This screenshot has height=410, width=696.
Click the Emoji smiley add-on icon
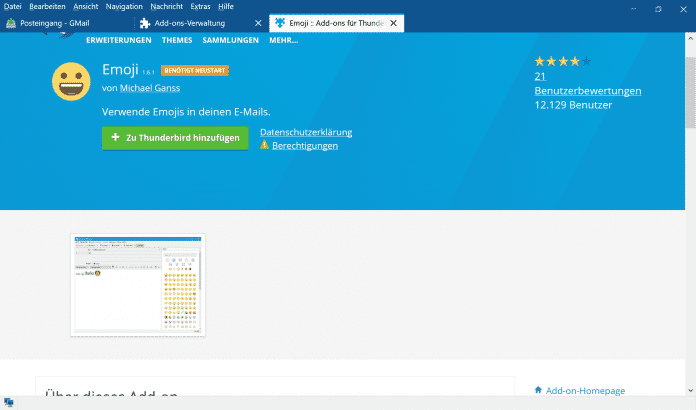coord(72,81)
